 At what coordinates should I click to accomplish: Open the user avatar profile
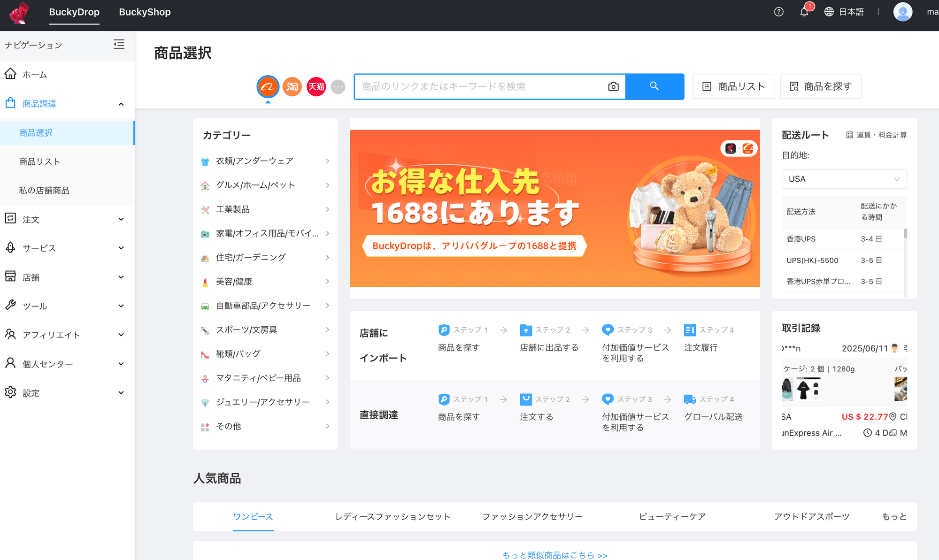[x=902, y=12]
